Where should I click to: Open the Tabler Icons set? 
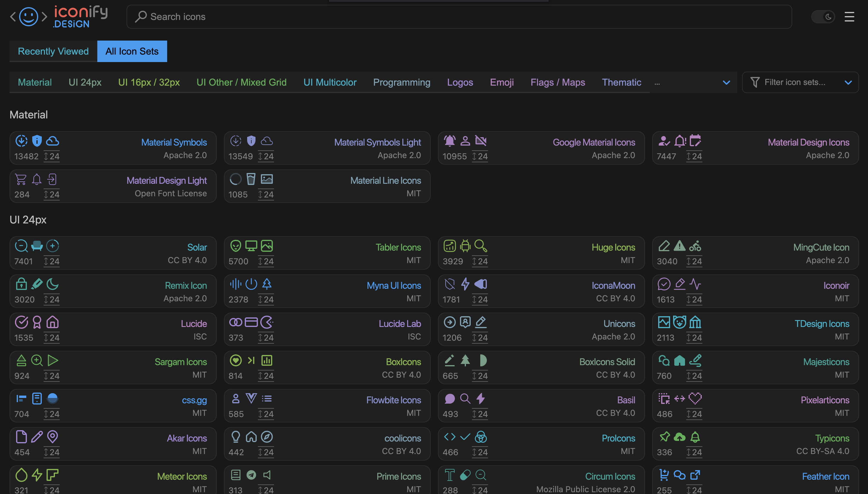pyautogui.click(x=327, y=253)
